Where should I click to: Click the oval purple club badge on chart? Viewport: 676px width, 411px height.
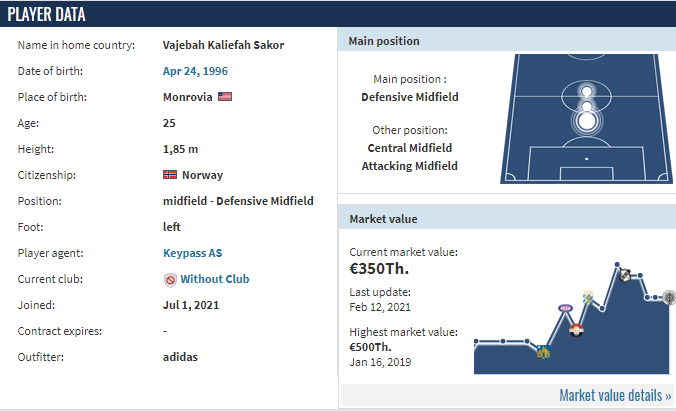(x=565, y=308)
